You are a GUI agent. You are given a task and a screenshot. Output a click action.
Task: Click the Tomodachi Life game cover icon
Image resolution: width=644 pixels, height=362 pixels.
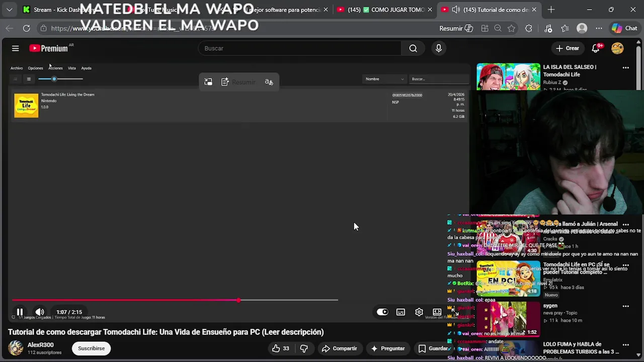[x=26, y=106]
